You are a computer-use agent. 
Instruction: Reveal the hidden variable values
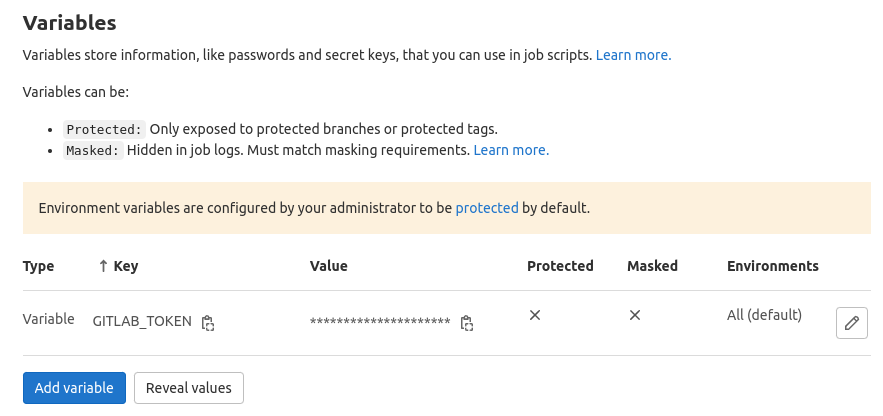point(189,388)
